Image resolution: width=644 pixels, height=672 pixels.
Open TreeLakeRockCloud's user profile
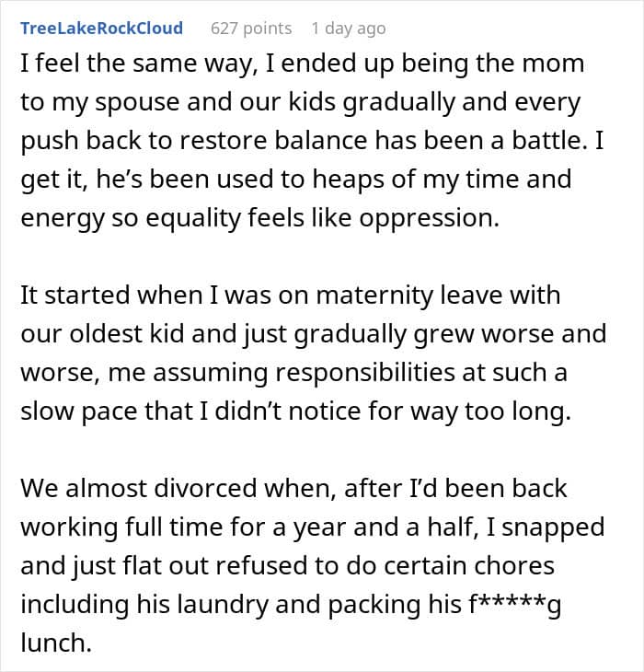pyautogui.click(x=101, y=29)
